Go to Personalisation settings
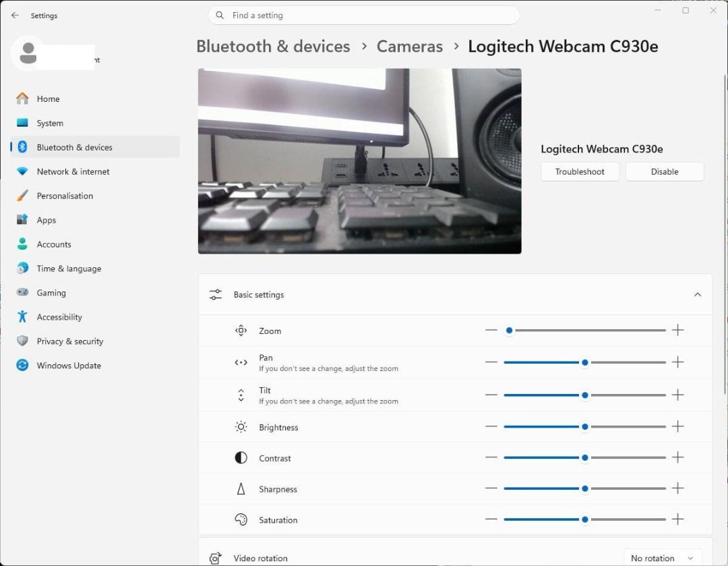Image resolution: width=728 pixels, height=566 pixels. coord(95,196)
